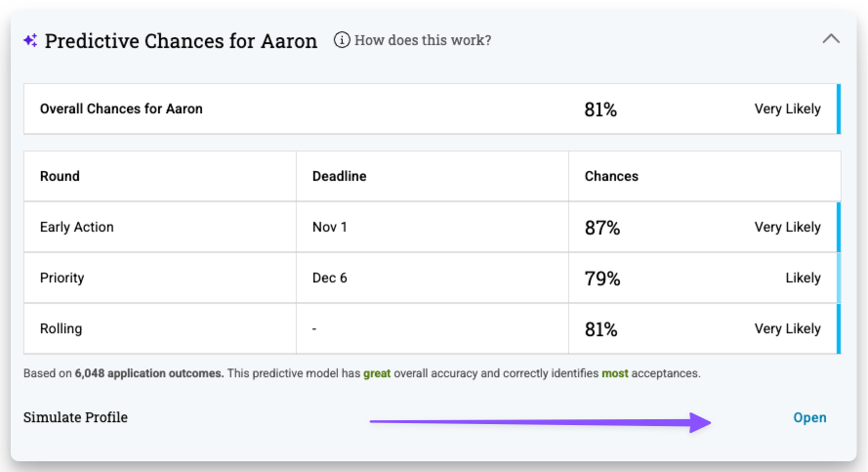
Task: Click the Dec 6 deadline cell
Action: (x=329, y=279)
